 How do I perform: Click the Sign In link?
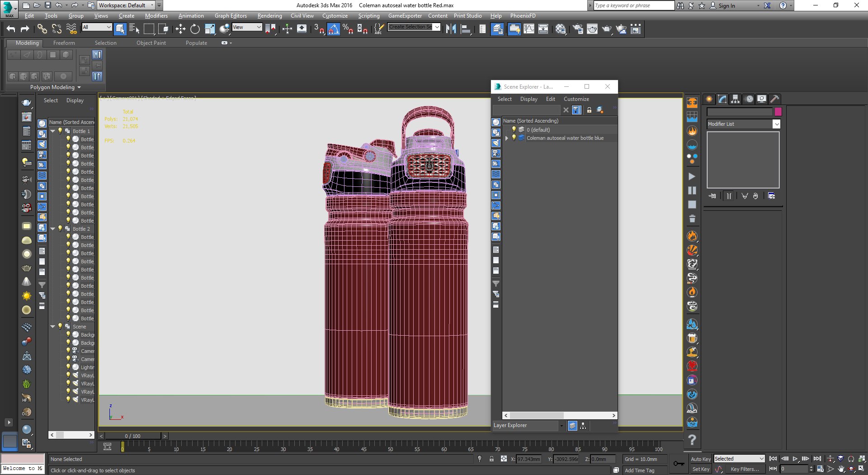coord(726,5)
